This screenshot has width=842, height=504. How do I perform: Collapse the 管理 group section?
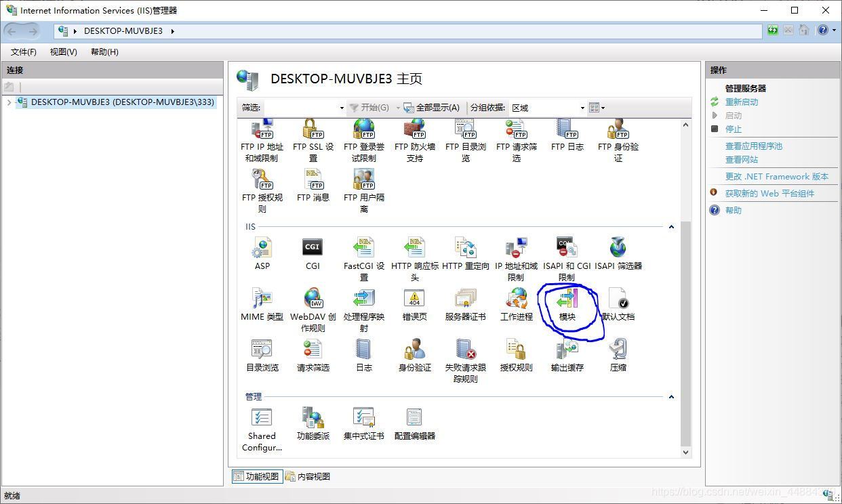(671, 397)
